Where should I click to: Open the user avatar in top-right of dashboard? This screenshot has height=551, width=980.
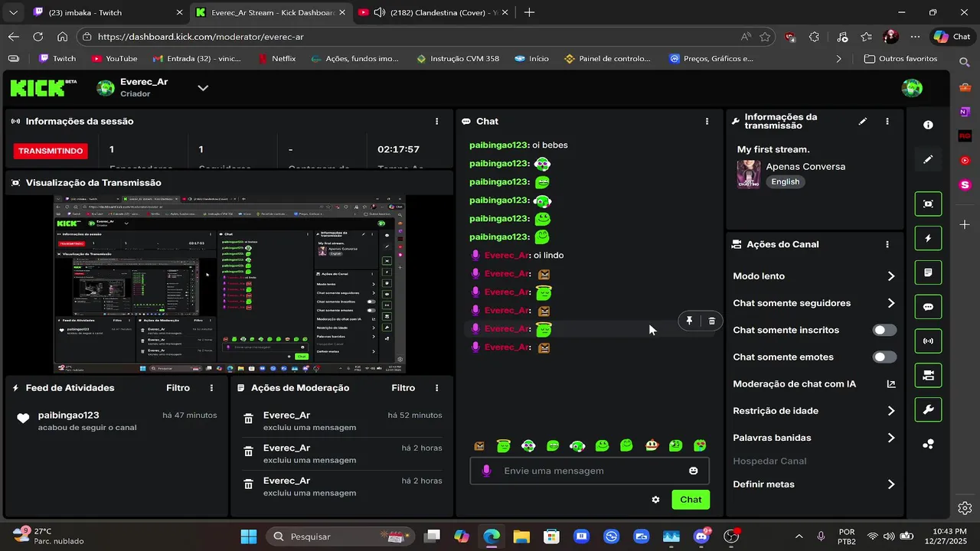click(x=912, y=88)
